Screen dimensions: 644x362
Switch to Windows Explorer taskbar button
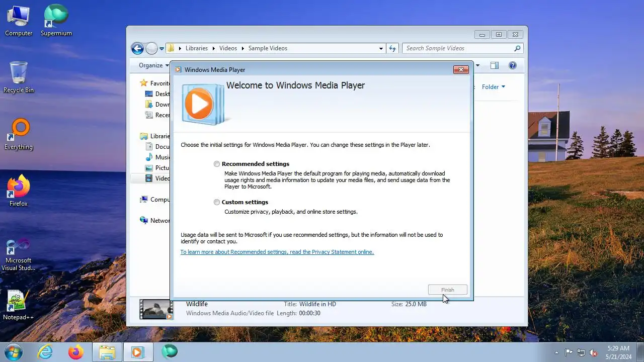click(107, 352)
